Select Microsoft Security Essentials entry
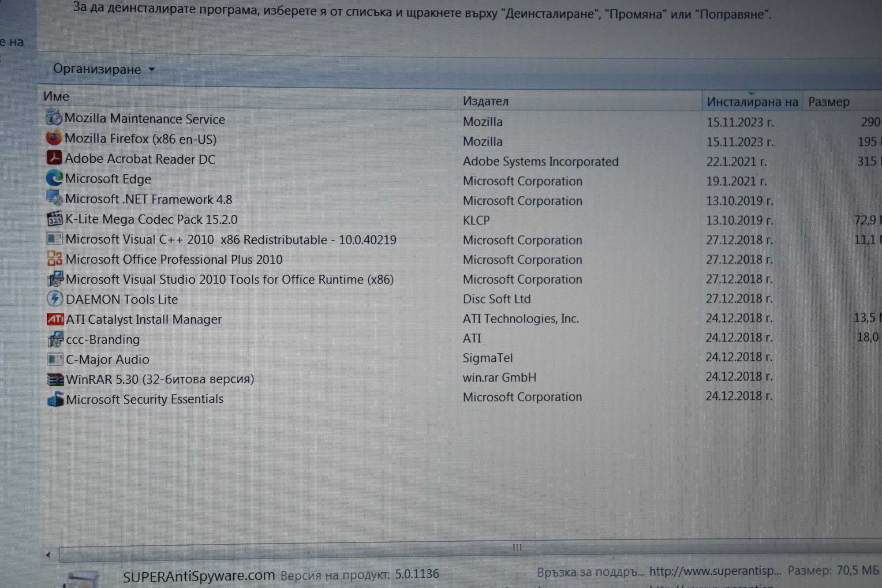The image size is (882, 588). tap(145, 399)
